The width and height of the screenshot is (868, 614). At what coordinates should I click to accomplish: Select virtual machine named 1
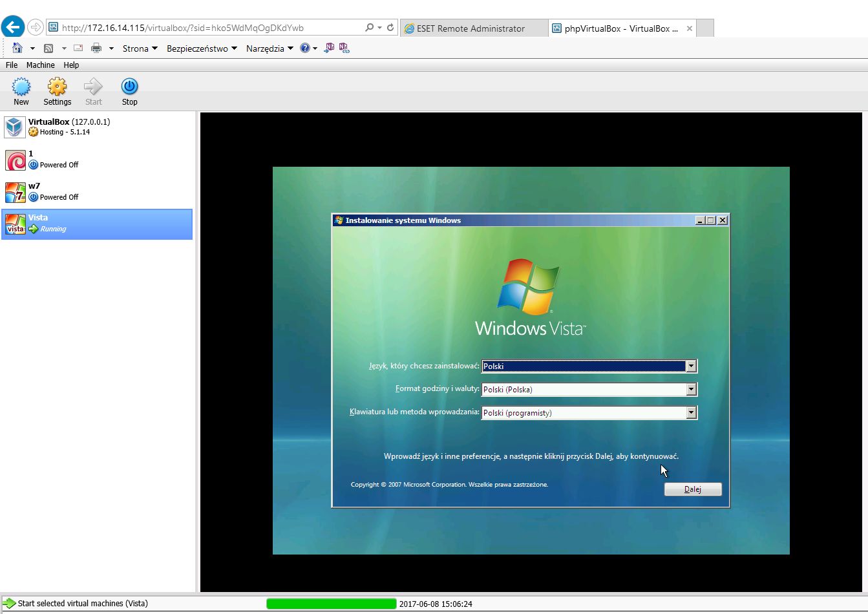97,160
